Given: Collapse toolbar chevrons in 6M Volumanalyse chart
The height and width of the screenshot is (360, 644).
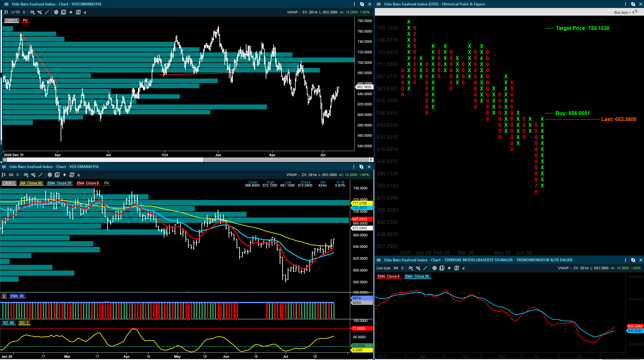Looking at the screenshot, I should (x=79, y=175).
